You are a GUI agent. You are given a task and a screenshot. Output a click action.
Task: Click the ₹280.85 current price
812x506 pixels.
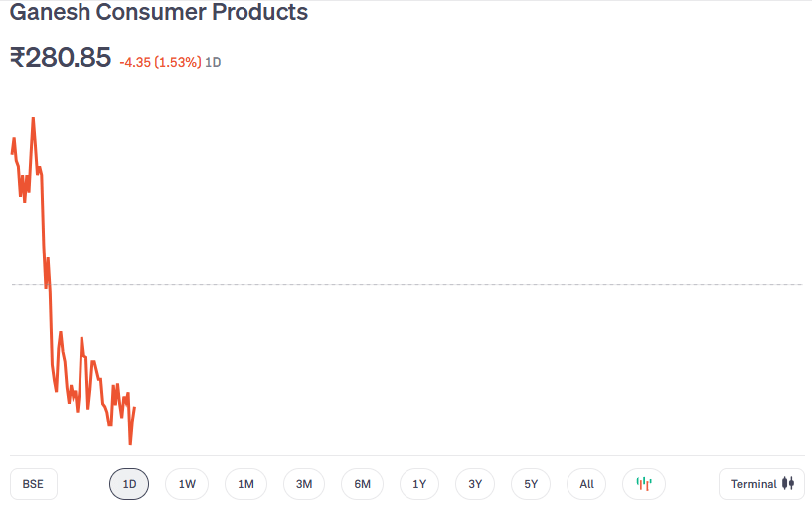tap(61, 58)
